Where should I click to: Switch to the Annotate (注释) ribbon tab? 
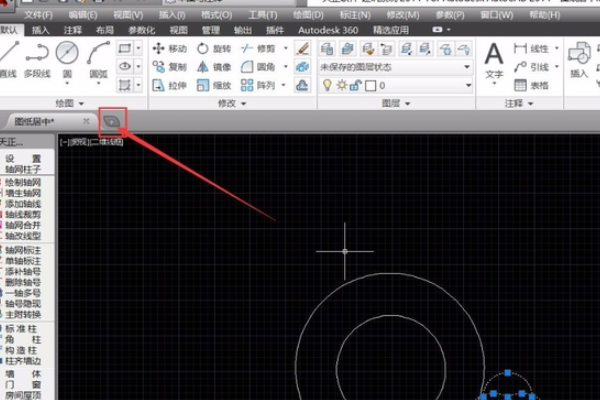tap(73, 30)
